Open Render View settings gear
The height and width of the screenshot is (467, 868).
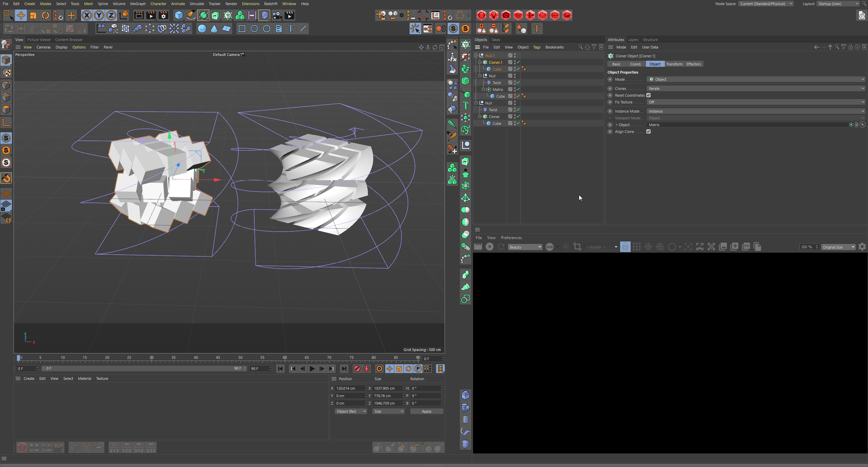click(x=862, y=247)
